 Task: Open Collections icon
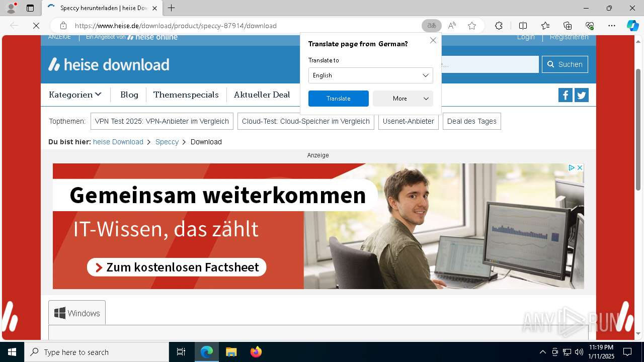568,26
